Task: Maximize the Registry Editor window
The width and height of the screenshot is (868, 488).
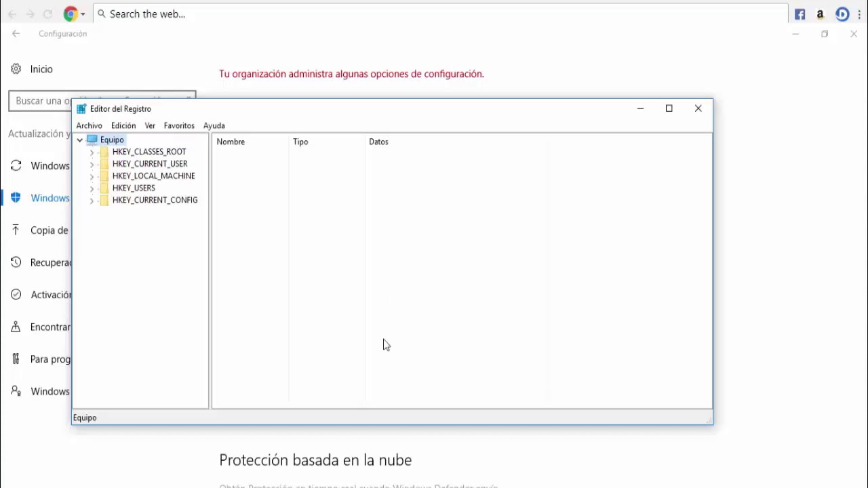Action: coord(669,108)
